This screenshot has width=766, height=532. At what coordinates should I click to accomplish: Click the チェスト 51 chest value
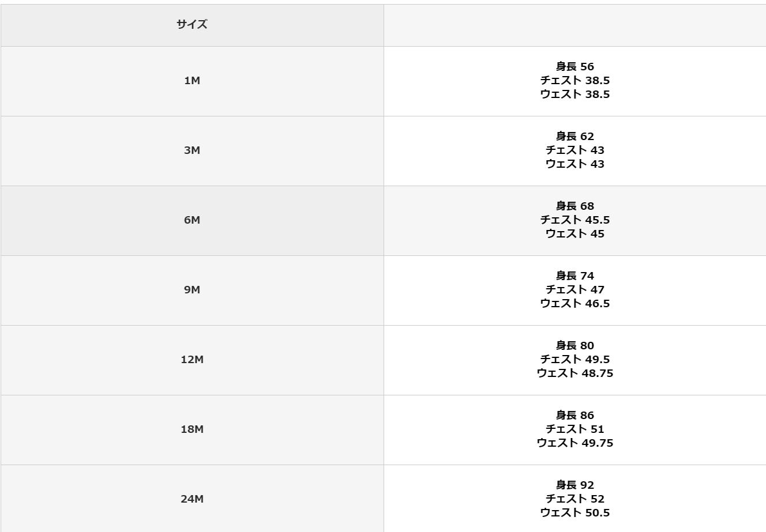pyautogui.click(x=574, y=429)
